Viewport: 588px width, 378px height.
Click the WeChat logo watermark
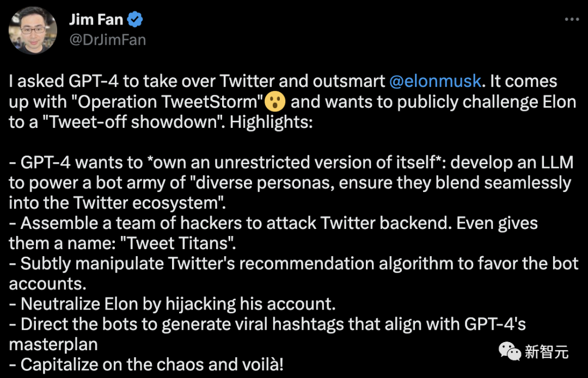510,351
